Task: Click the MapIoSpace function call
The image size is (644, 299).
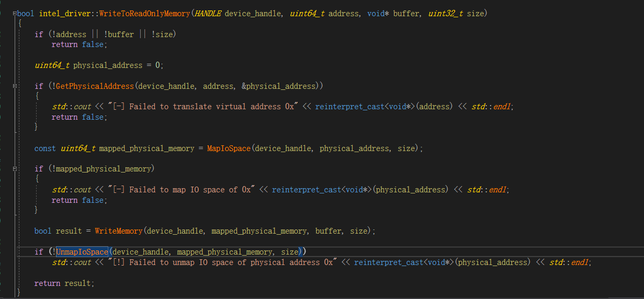Action: pyautogui.click(x=229, y=148)
